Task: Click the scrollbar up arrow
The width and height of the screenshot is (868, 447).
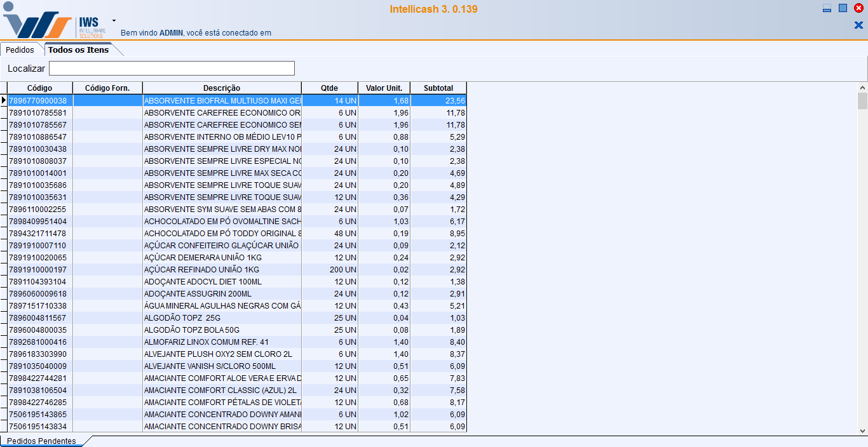Action: click(x=862, y=88)
